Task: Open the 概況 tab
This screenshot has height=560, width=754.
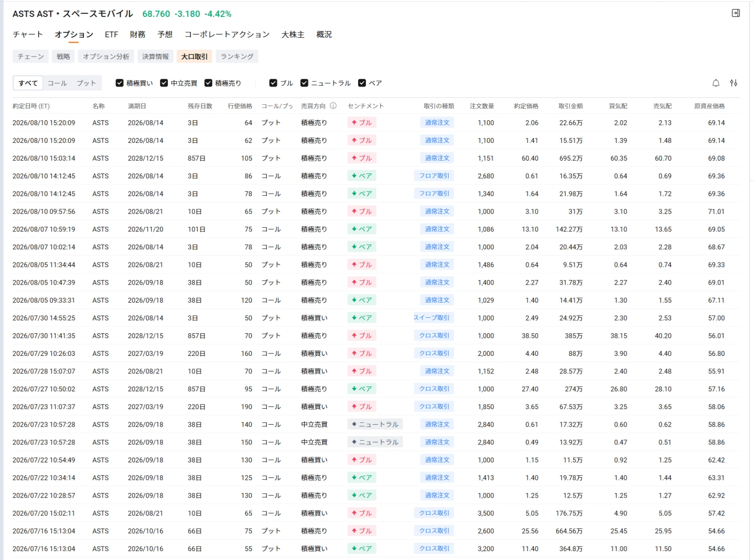Action: click(324, 34)
